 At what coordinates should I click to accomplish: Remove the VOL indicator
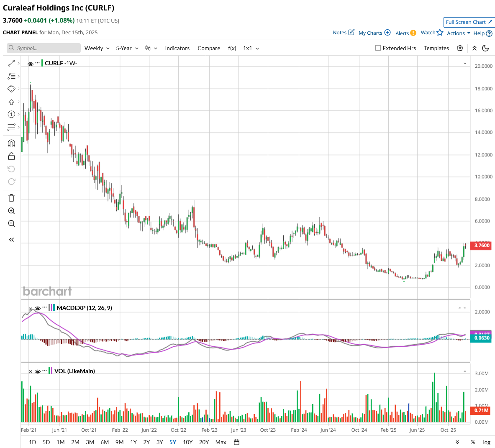coord(30,371)
